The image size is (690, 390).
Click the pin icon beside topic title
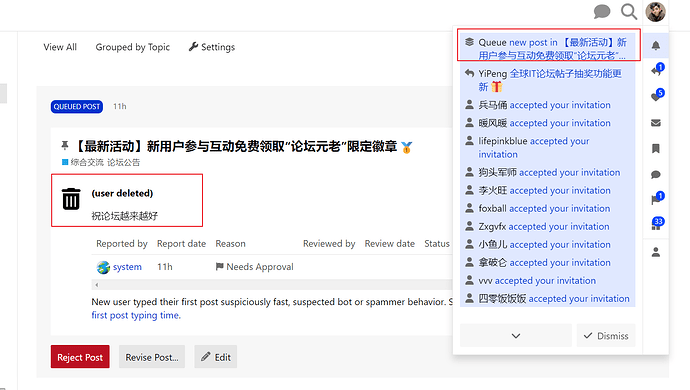[x=65, y=145]
